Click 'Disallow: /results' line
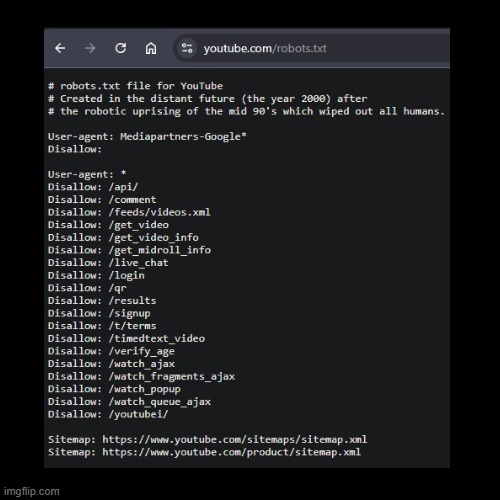The width and height of the screenshot is (500, 500). coord(102,301)
